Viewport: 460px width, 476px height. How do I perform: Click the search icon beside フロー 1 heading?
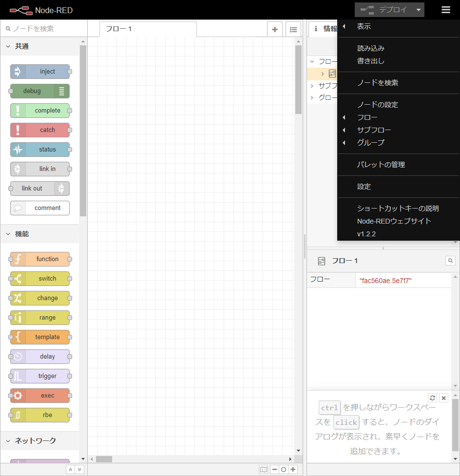click(450, 261)
